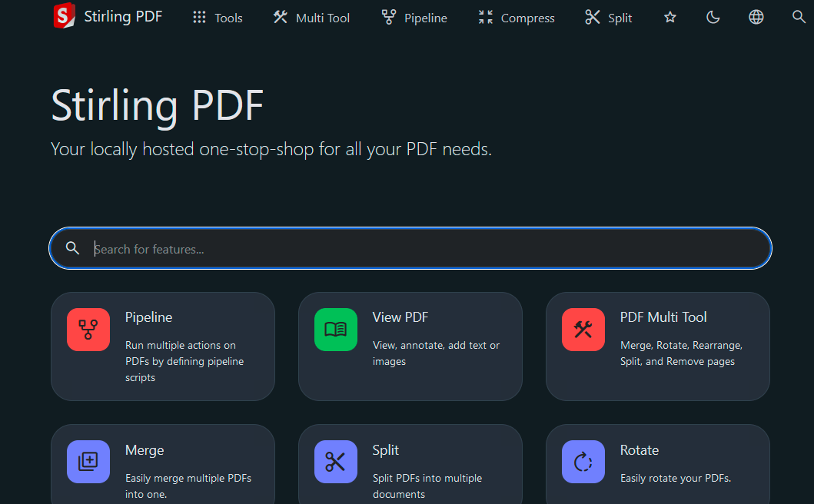The image size is (814, 504).
Task: Click the green View PDF book icon
Action: click(336, 330)
